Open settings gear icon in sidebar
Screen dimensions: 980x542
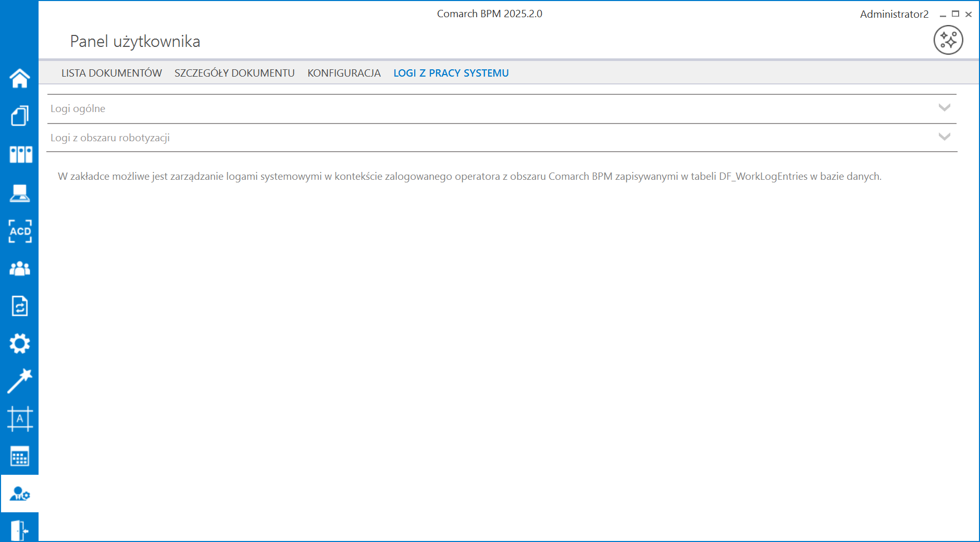20,343
